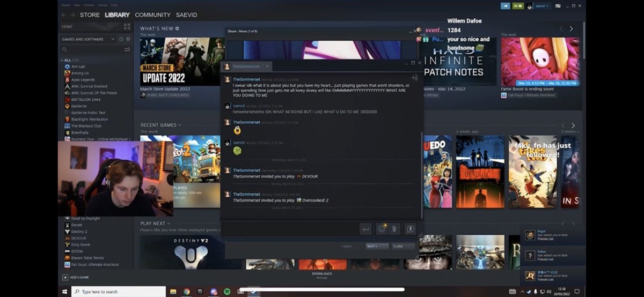Click the recent activity clock icon
This screenshot has width=644, height=297.
121,39
